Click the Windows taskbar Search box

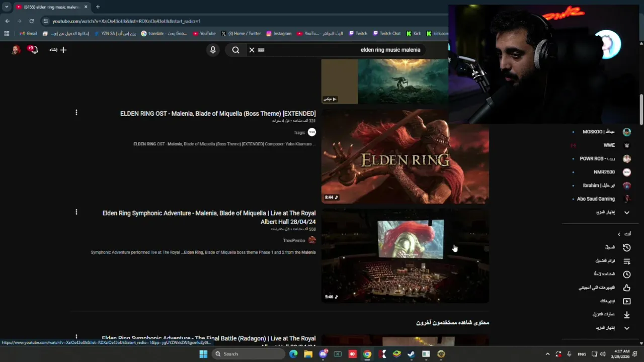click(x=249, y=354)
